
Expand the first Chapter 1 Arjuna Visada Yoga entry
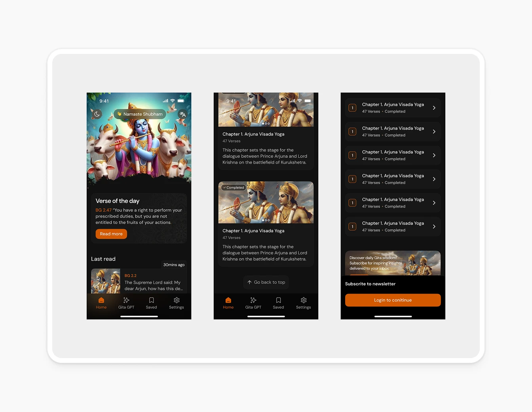(393, 108)
